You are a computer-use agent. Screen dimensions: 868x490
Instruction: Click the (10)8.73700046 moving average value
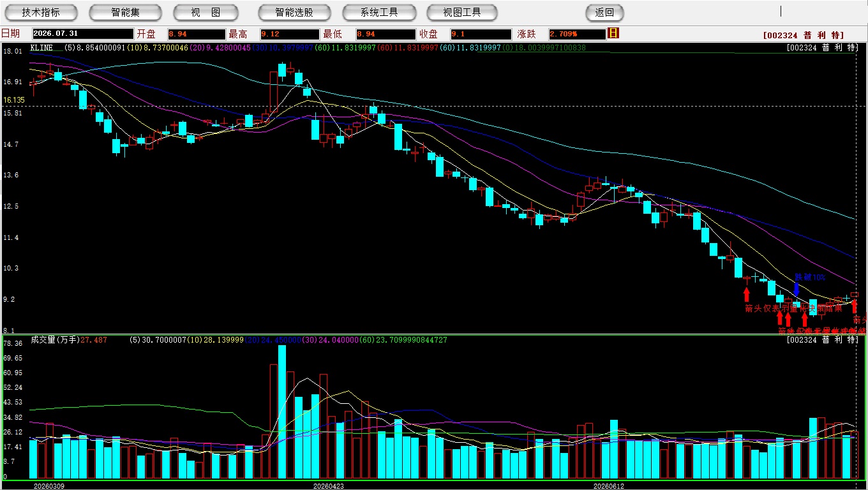(x=158, y=48)
